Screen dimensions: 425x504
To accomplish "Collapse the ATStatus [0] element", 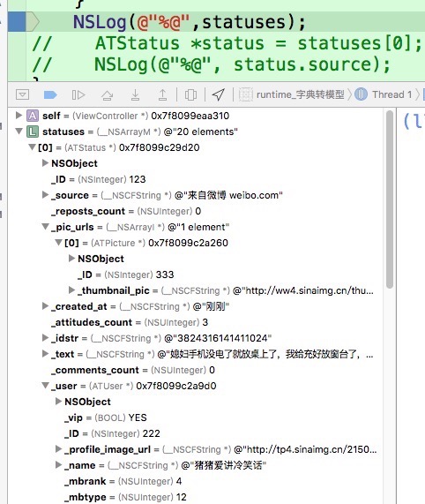I will tap(32, 147).
